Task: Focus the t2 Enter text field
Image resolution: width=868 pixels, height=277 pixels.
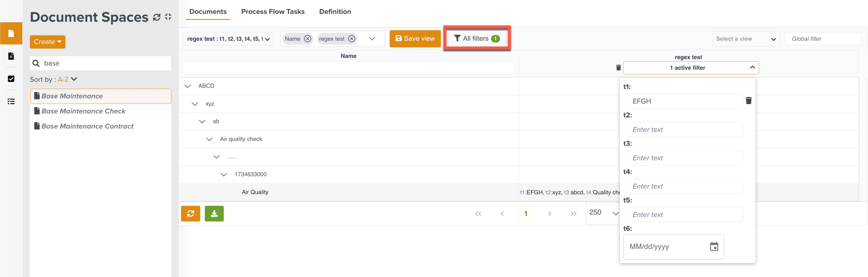Action: tap(684, 130)
